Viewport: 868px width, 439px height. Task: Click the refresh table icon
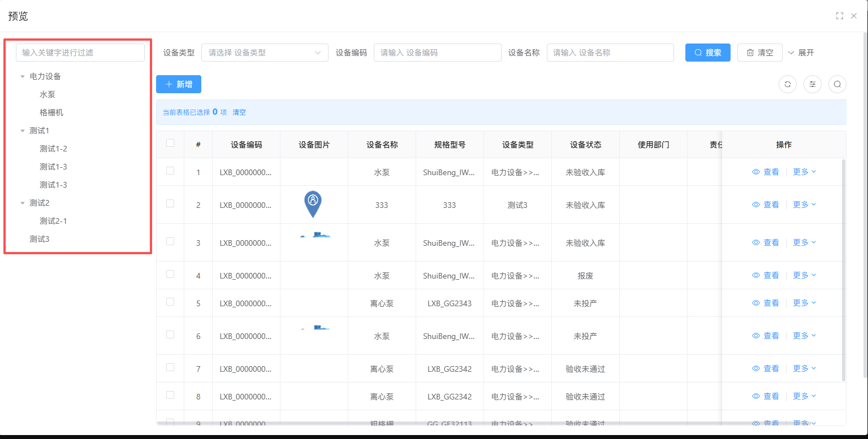tap(788, 84)
